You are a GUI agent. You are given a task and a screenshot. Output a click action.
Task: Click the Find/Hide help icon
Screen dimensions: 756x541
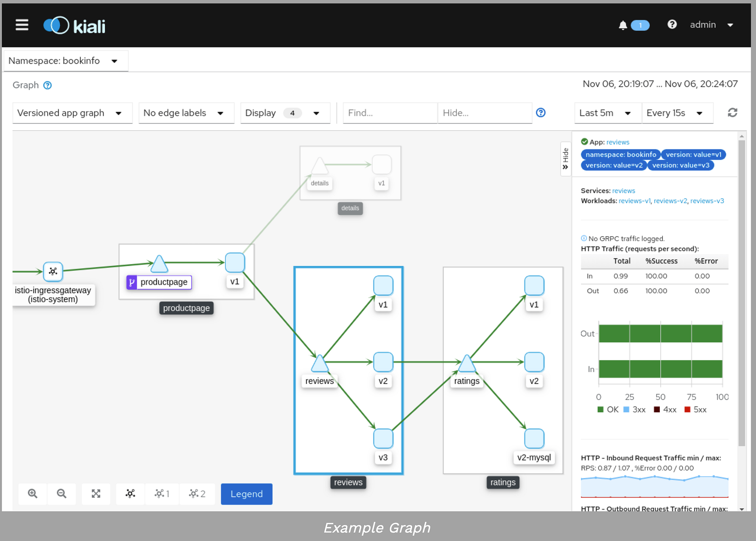pos(541,113)
